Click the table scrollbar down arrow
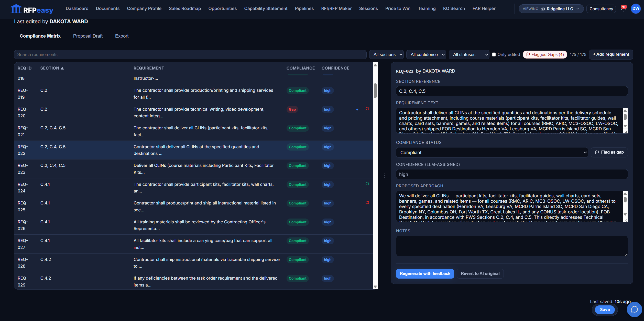Screen dimensions: 644x321 click(375, 287)
